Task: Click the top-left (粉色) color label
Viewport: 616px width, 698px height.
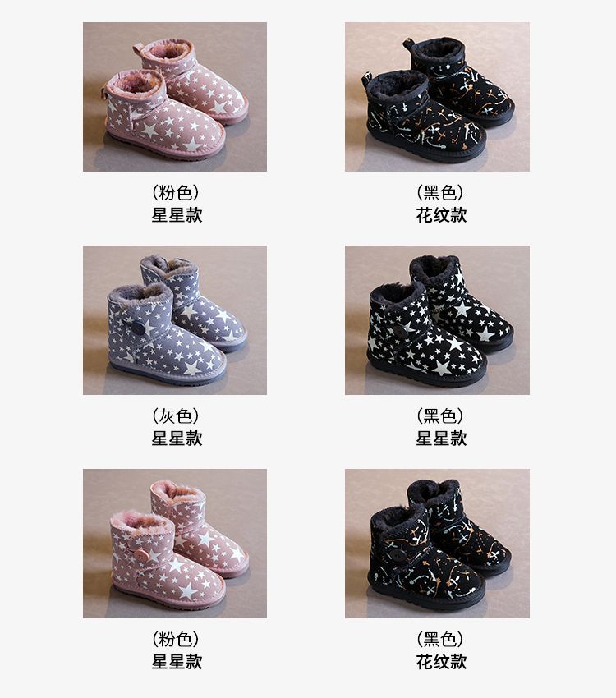Action: [176, 192]
